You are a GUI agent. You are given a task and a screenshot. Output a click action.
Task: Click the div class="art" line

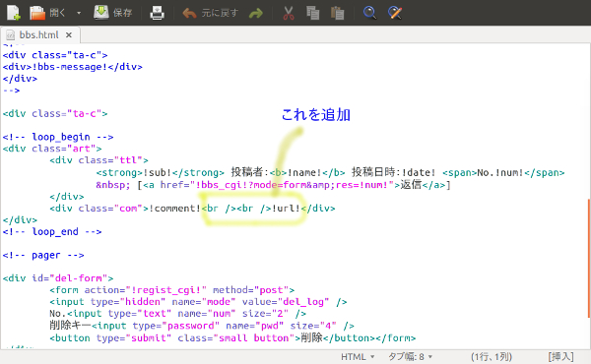[x=52, y=149]
